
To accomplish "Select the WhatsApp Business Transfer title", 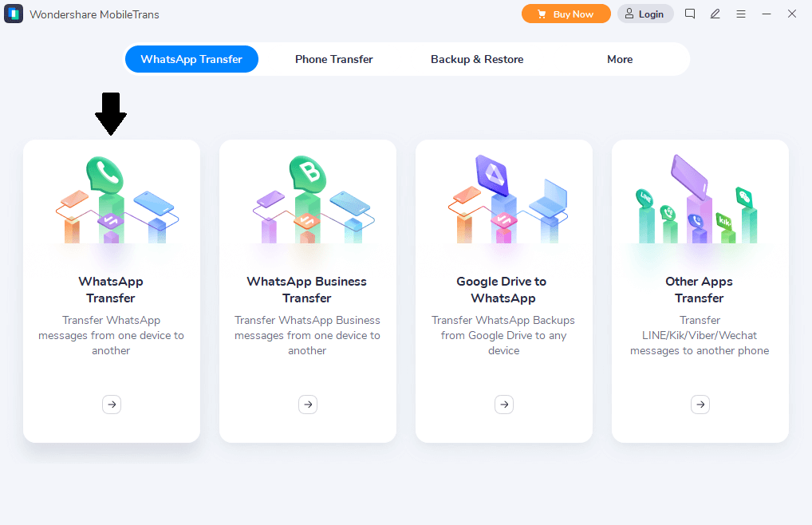I will click(306, 290).
